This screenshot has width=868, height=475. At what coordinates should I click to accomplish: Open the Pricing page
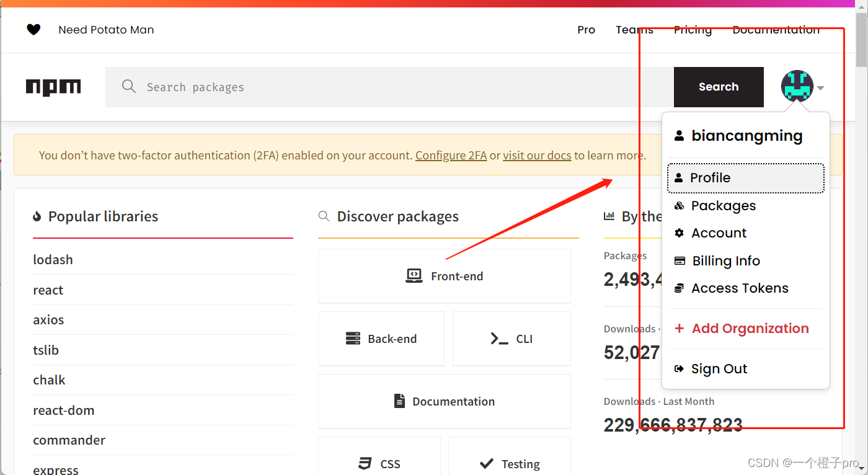click(693, 30)
